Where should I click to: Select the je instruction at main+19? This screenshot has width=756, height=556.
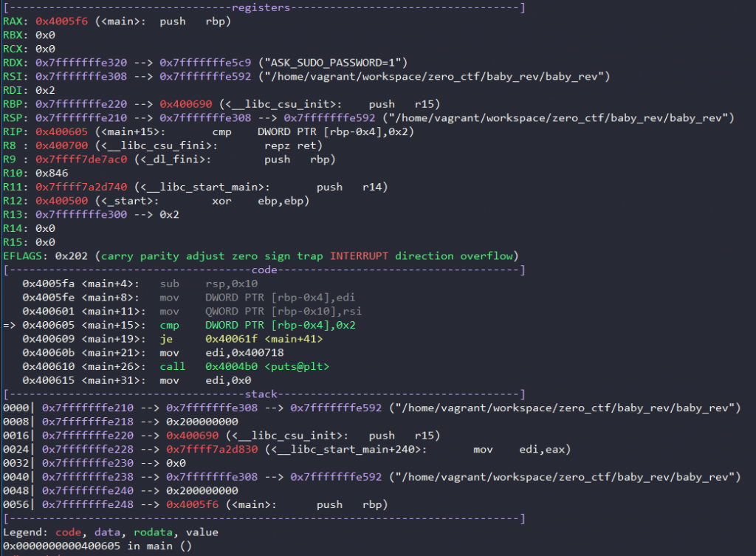(x=168, y=338)
